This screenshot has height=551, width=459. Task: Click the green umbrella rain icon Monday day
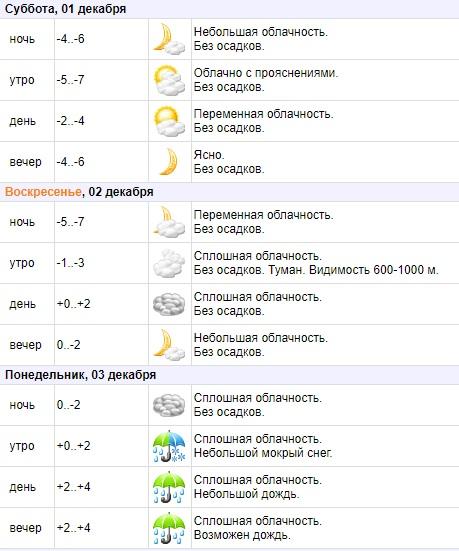[x=169, y=487]
